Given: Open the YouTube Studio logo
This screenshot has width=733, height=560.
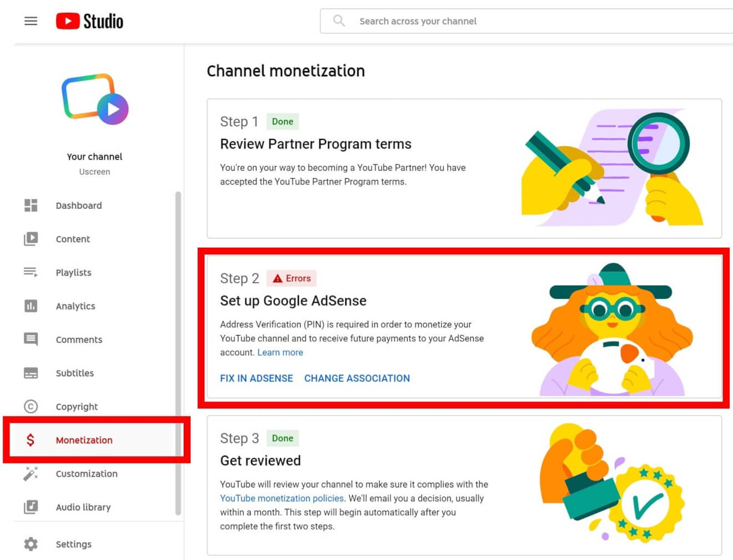Looking at the screenshot, I should (89, 21).
